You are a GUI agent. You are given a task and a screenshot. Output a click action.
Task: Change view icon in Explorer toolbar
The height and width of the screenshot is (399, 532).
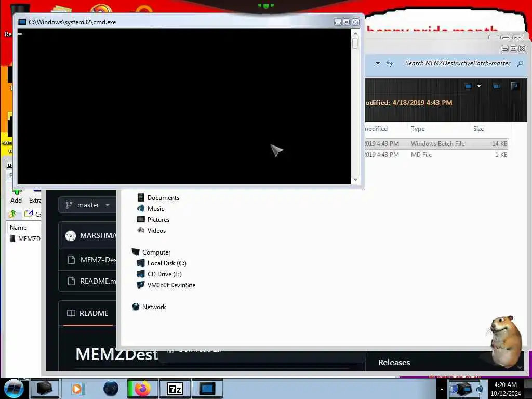[468, 86]
